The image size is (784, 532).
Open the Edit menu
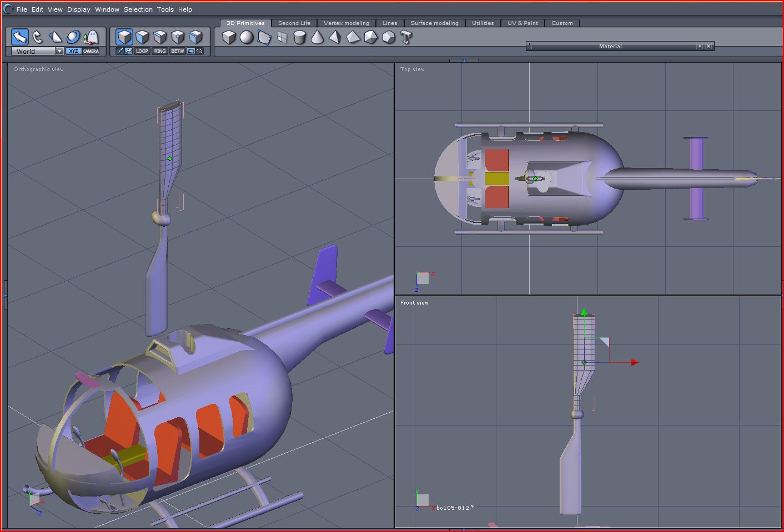pyautogui.click(x=37, y=9)
